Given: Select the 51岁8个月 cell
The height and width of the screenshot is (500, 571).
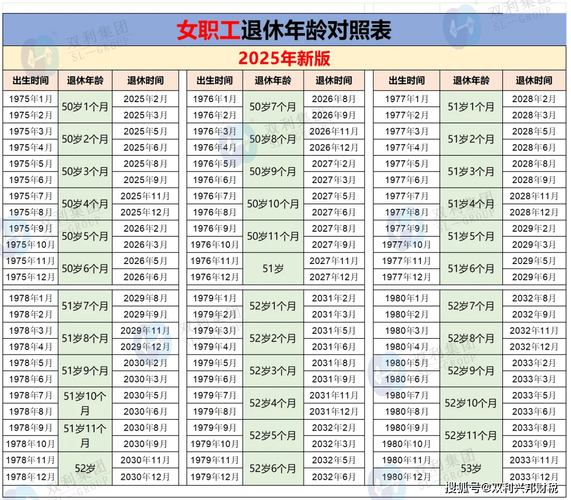Looking at the screenshot, I should click(85, 338).
